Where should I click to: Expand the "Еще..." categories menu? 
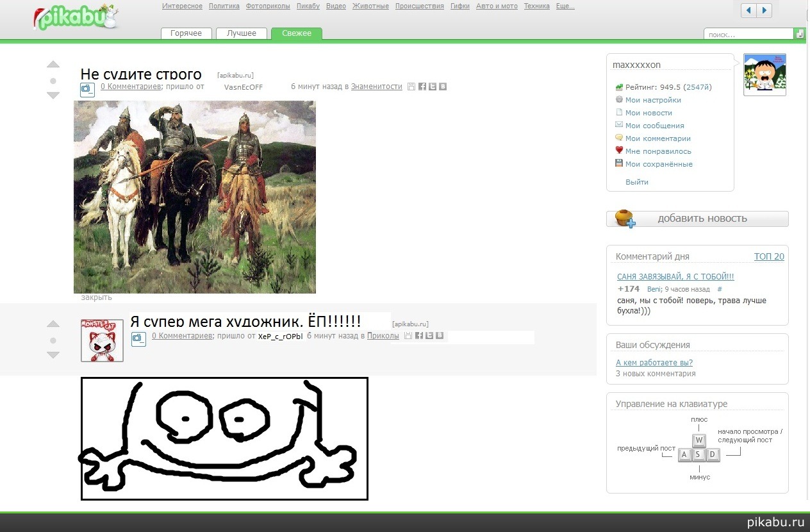click(x=565, y=6)
